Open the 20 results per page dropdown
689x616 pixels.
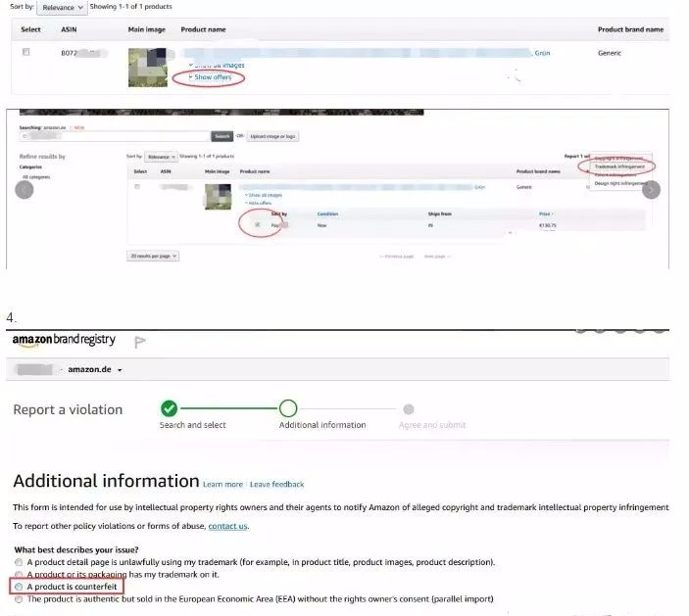[153, 256]
